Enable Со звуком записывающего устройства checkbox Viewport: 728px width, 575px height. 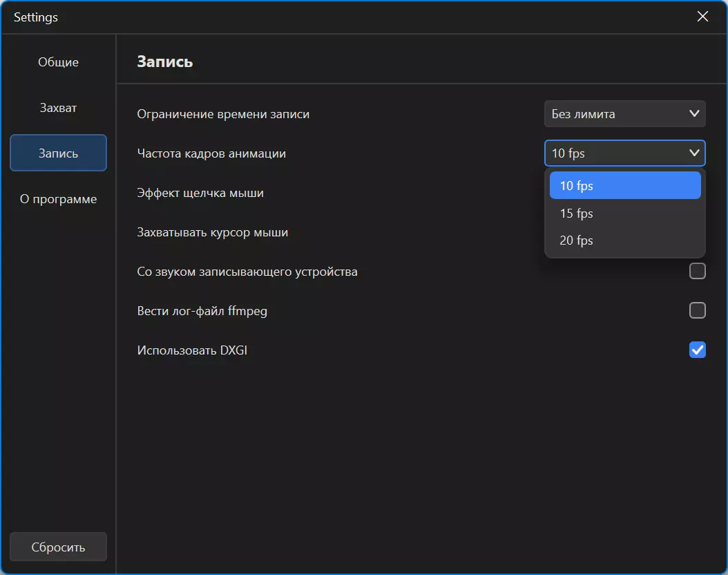(x=698, y=271)
